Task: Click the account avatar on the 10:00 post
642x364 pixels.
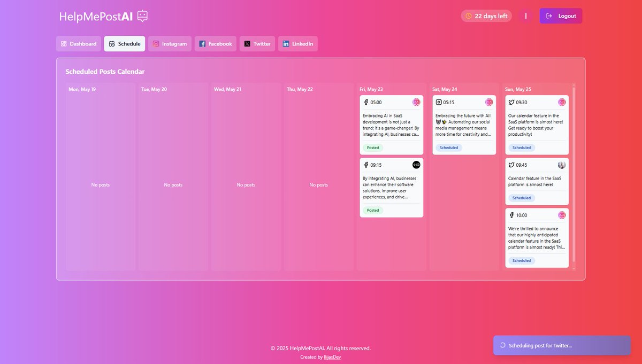Action: 562,215
